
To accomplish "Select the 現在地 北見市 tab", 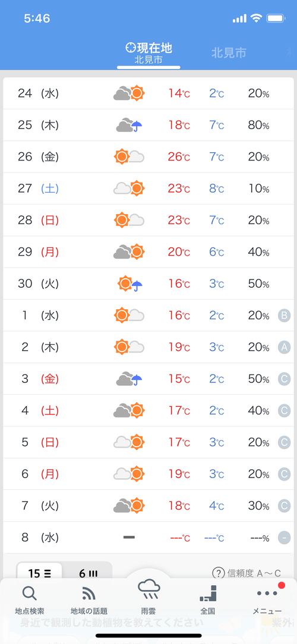I will [x=148, y=54].
